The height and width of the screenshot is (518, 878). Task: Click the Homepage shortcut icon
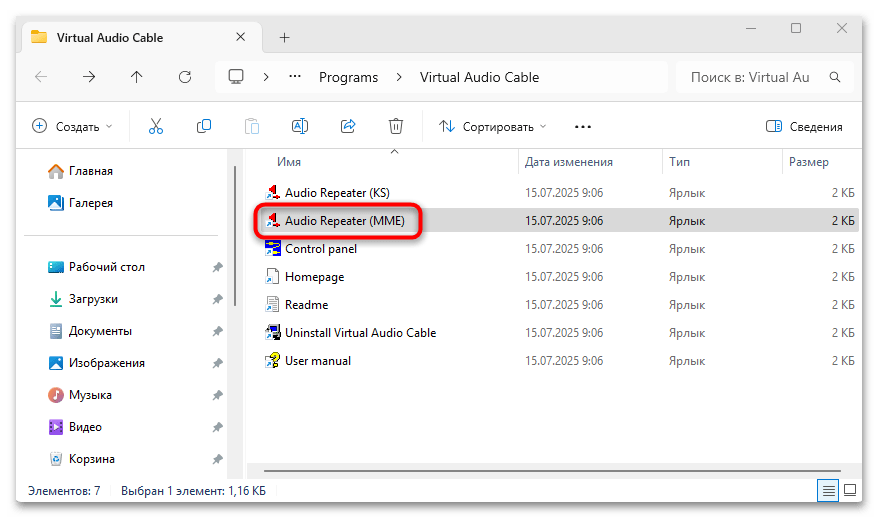(272, 277)
